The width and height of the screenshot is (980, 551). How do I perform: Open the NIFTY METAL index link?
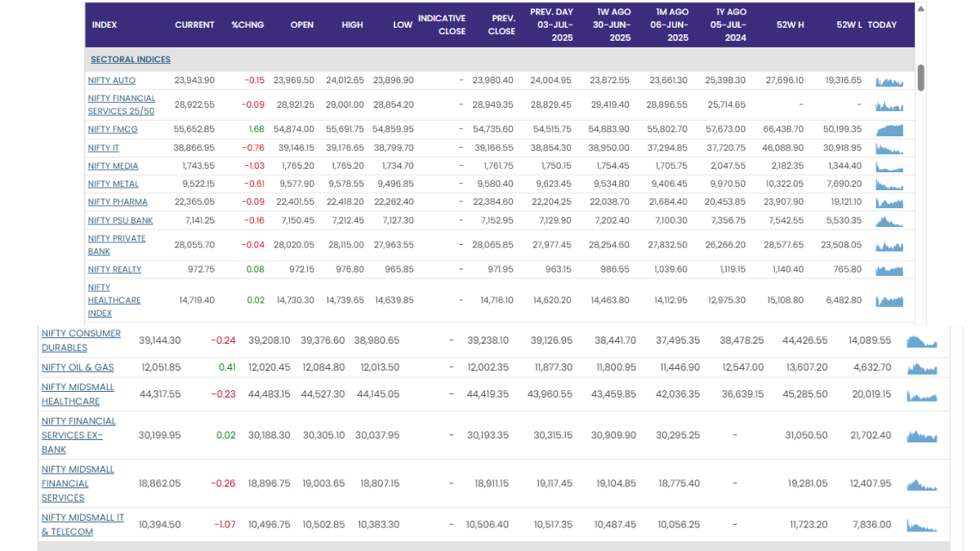tap(113, 184)
